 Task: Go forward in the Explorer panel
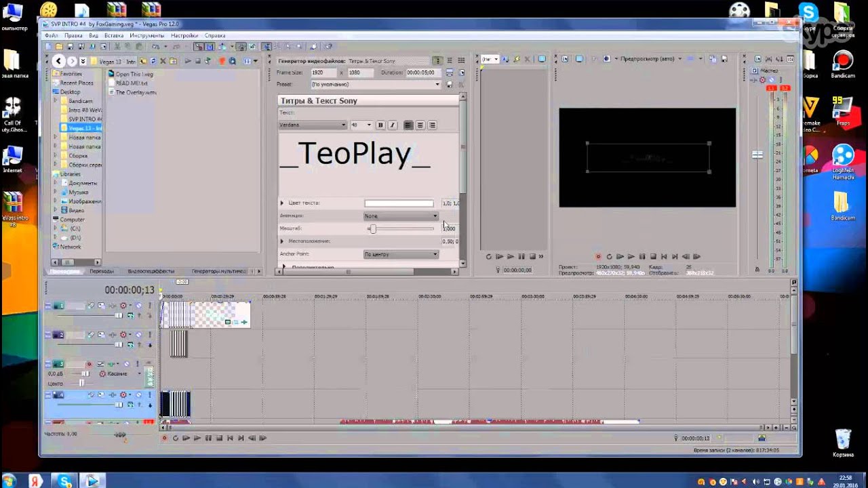pyautogui.click(x=71, y=61)
